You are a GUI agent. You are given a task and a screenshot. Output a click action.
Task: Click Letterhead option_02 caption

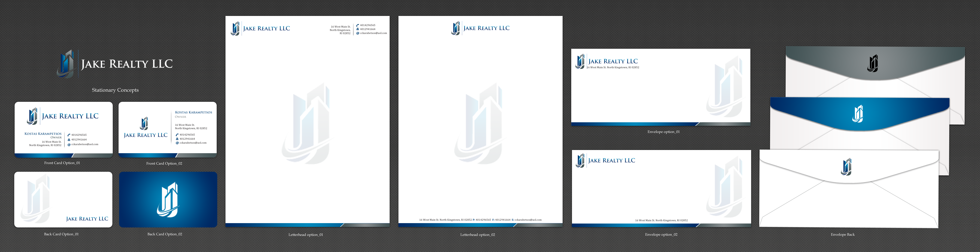[477, 235]
